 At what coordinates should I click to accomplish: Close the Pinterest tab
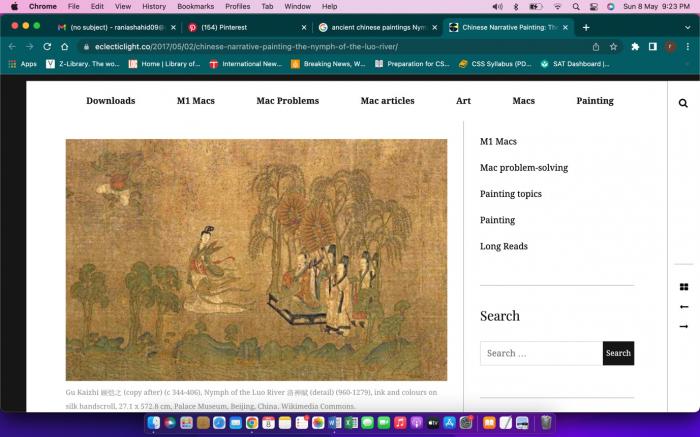point(304,27)
